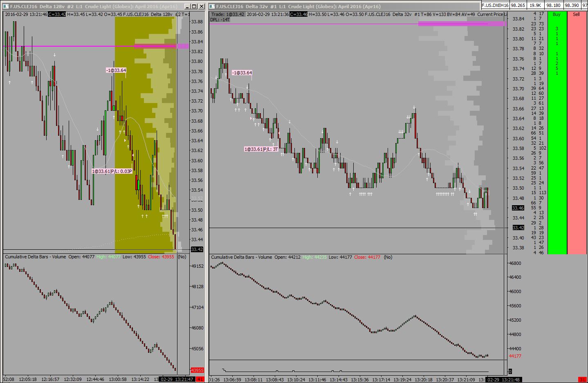Select the 1@33.61 P/L: 0.03P label

(x=112, y=171)
